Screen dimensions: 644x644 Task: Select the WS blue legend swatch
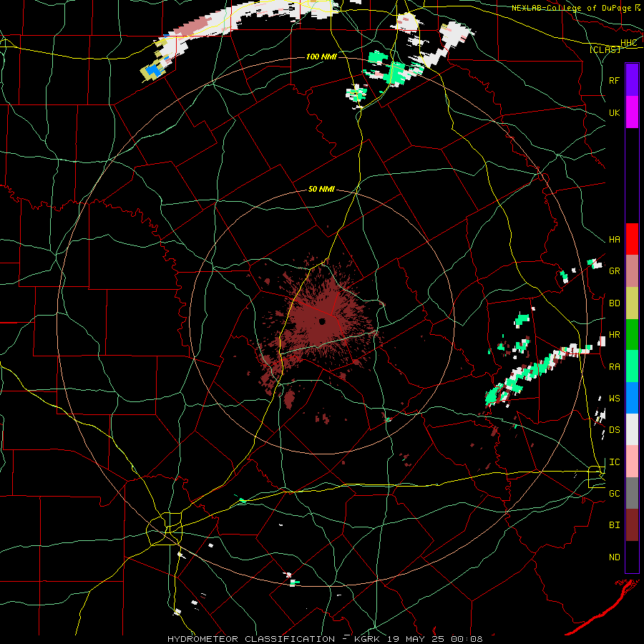coord(632,398)
